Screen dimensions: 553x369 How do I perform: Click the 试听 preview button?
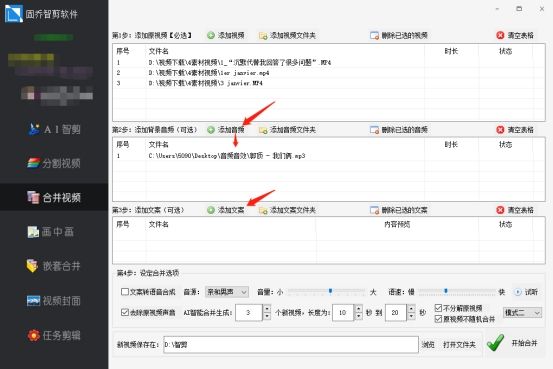(526, 292)
